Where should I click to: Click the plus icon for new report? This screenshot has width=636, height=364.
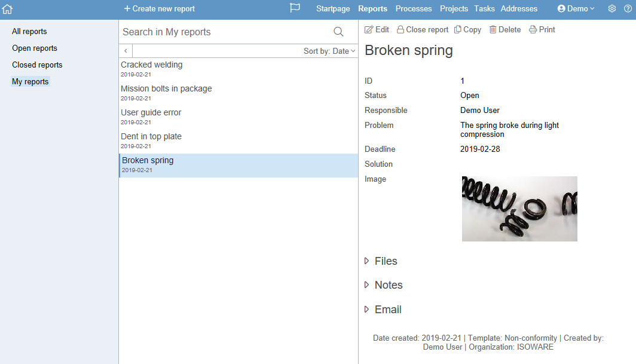(x=127, y=8)
